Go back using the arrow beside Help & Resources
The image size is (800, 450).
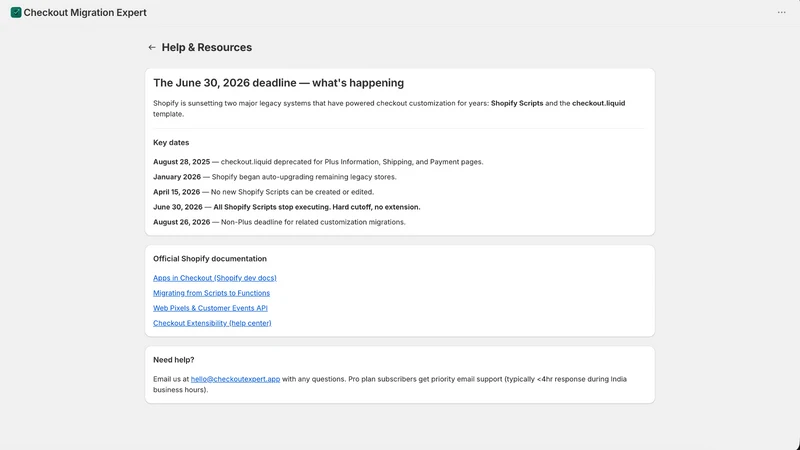pos(152,47)
